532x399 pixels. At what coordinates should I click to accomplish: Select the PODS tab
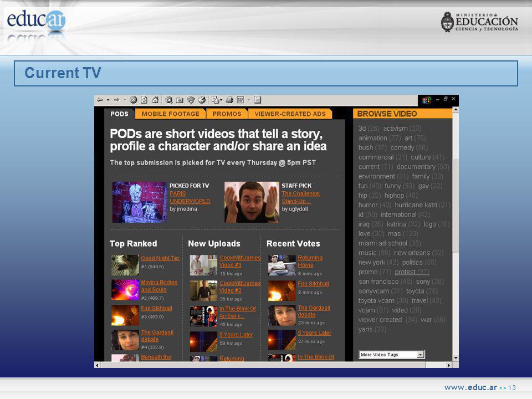click(120, 114)
